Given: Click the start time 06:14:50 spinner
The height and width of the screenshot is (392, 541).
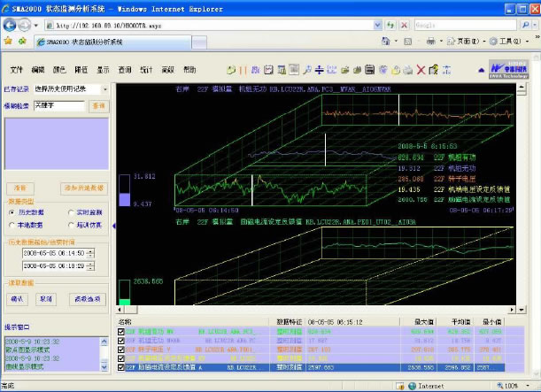Looking at the screenshot, I should (90, 253).
